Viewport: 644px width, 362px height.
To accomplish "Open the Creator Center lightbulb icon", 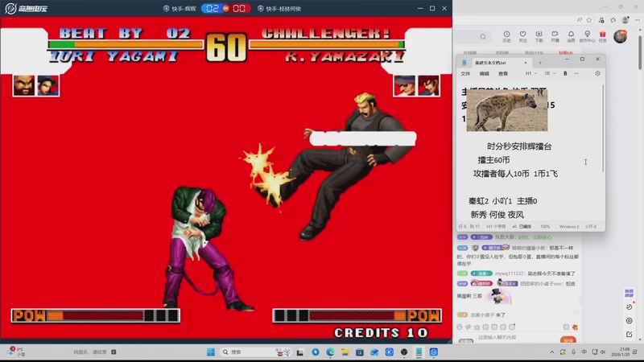I will coord(587,36).
